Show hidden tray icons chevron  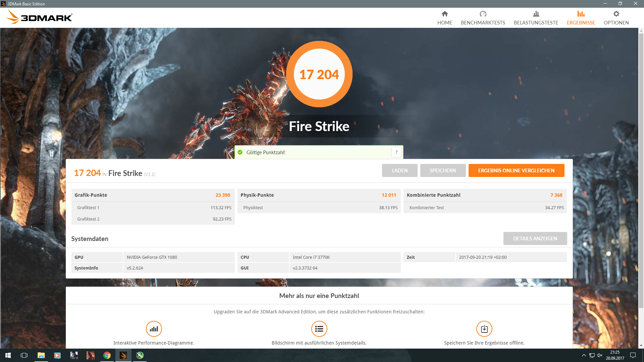point(584,355)
